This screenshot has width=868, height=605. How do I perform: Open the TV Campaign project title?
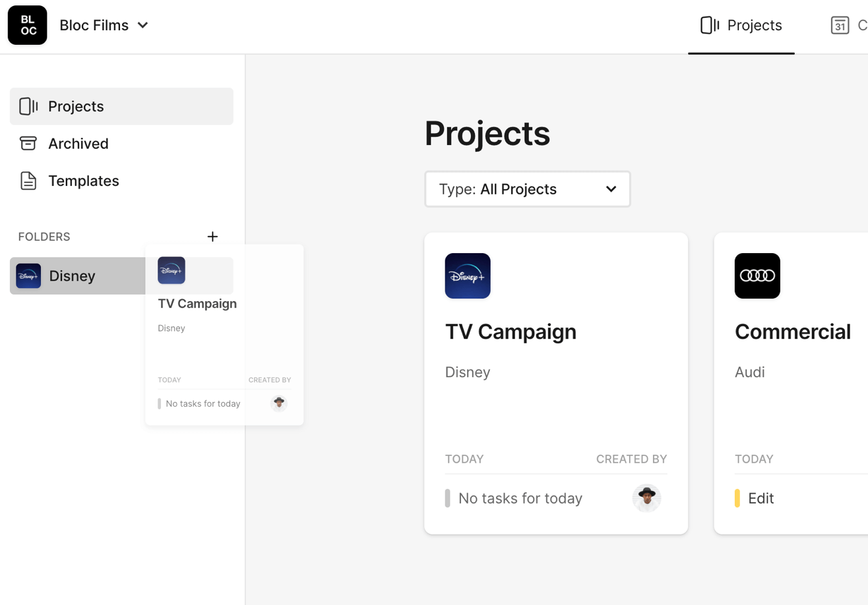tap(511, 331)
